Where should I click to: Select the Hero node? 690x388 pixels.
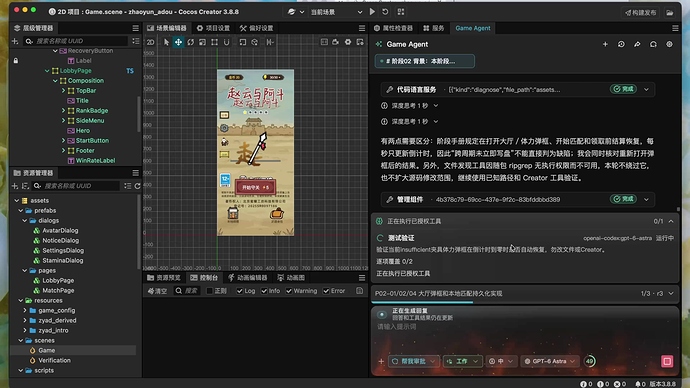(x=82, y=131)
